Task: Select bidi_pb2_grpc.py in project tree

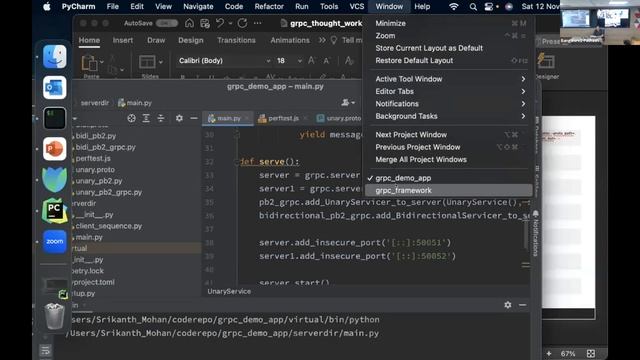Action: coord(105,147)
